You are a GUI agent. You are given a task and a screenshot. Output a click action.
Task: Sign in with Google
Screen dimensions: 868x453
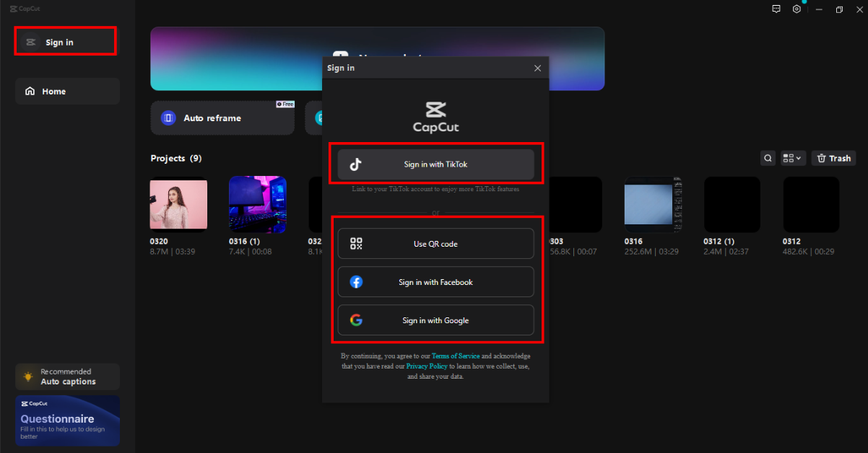click(x=435, y=320)
